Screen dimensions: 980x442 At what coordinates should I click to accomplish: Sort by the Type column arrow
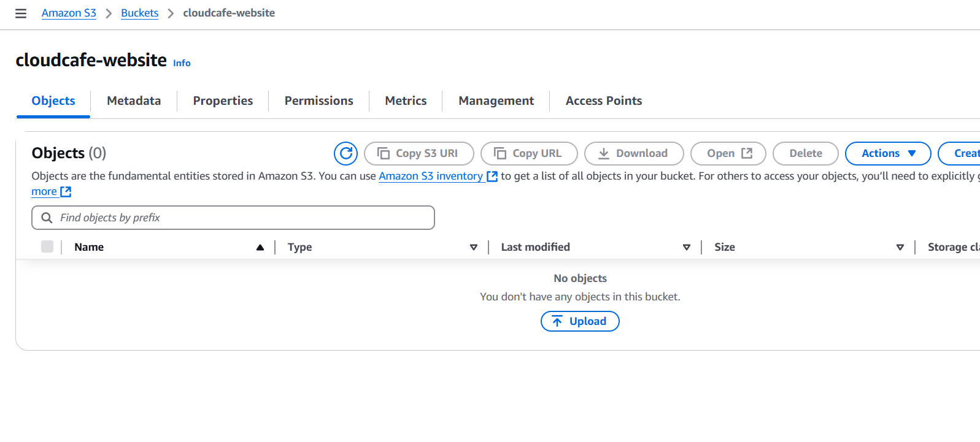(474, 248)
